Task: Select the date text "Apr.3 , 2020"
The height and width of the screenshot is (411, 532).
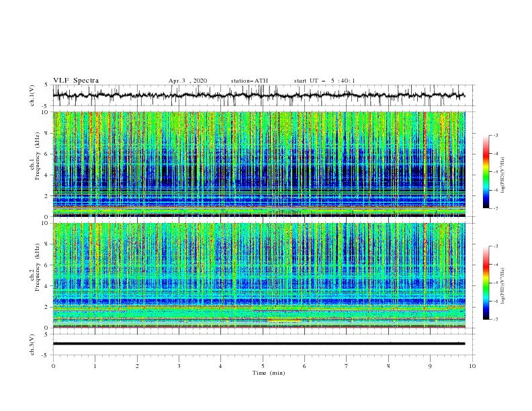Action: [187, 81]
